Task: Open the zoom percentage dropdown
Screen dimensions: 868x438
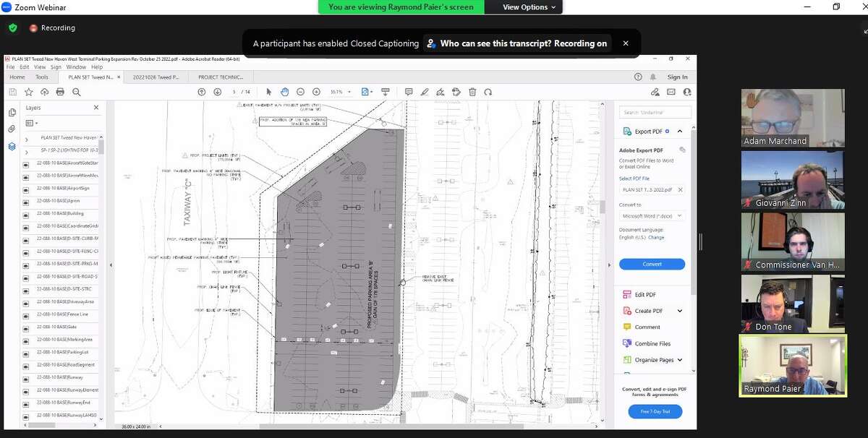Action: pos(349,92)
